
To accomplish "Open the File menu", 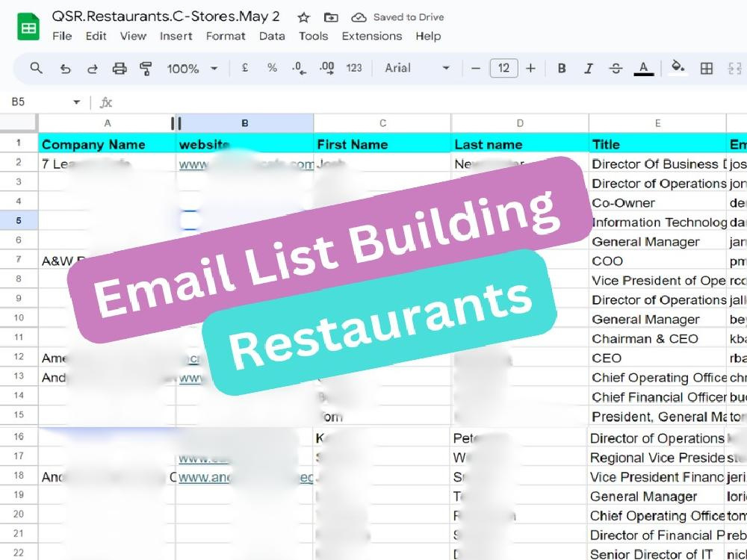I will pyautogui.click(x=62, y=36).
